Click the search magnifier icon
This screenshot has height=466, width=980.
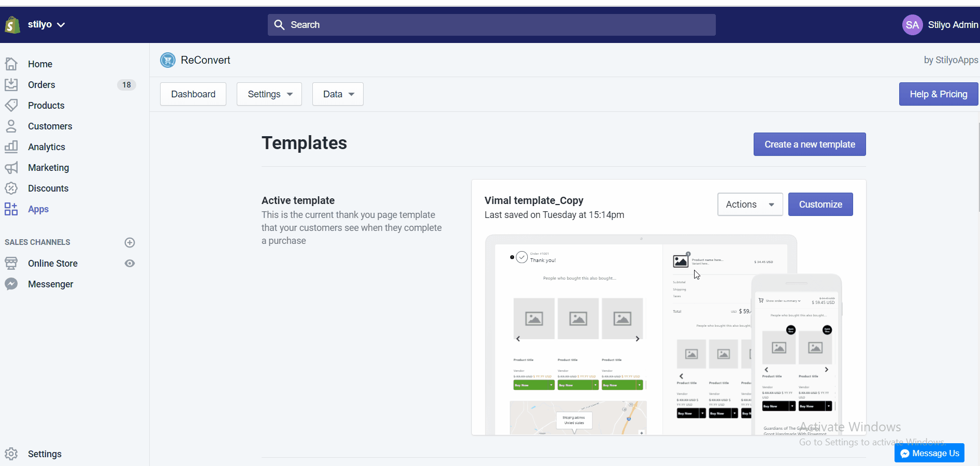point(279,25)
